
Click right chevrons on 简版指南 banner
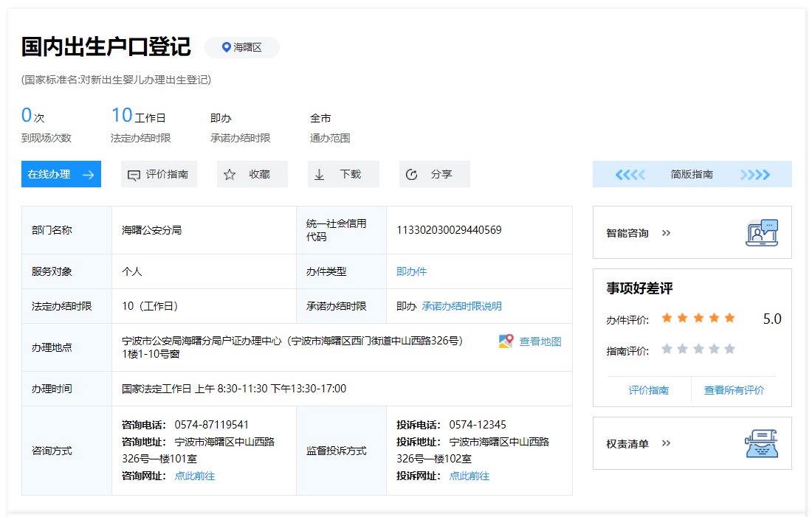755,175
